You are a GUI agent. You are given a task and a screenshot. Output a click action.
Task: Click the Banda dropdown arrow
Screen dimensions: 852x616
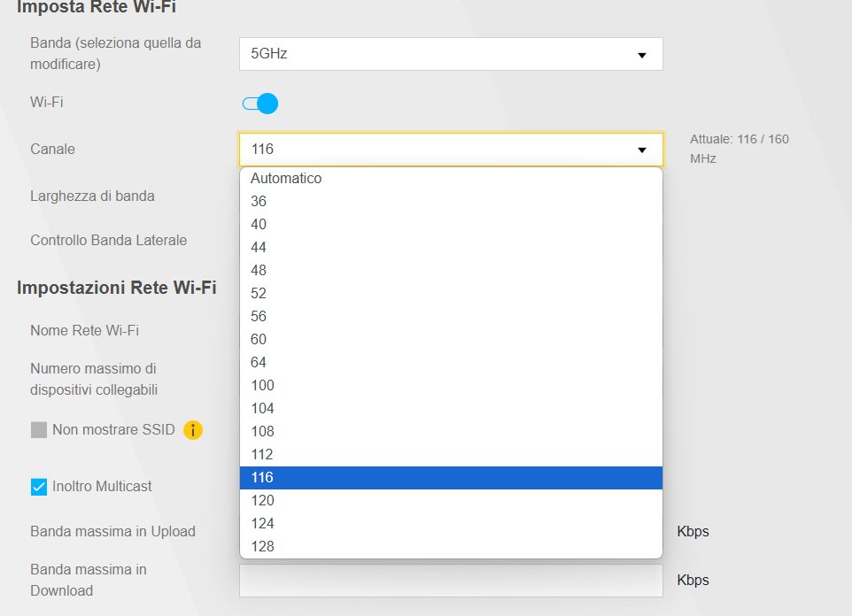[642, 55]
